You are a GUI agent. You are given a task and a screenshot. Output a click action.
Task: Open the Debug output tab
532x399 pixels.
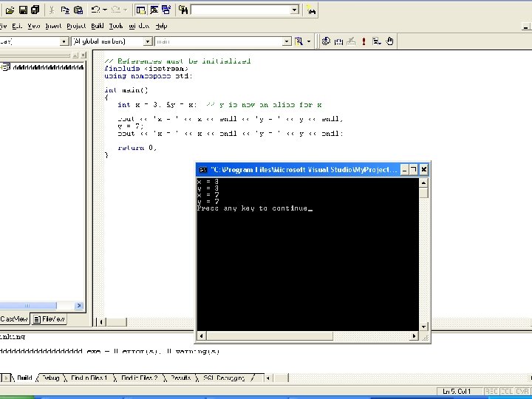pyautogui.click(x=50, y=378)
